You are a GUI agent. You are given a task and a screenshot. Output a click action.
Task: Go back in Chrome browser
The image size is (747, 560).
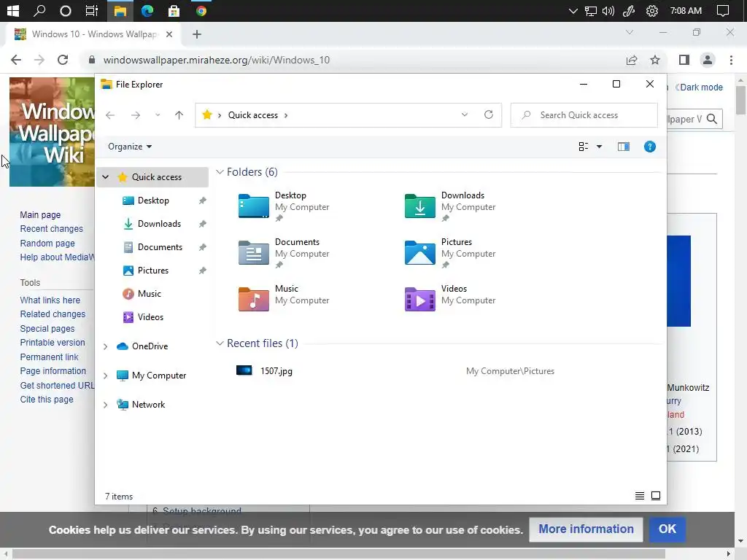(x=16, y=60)
